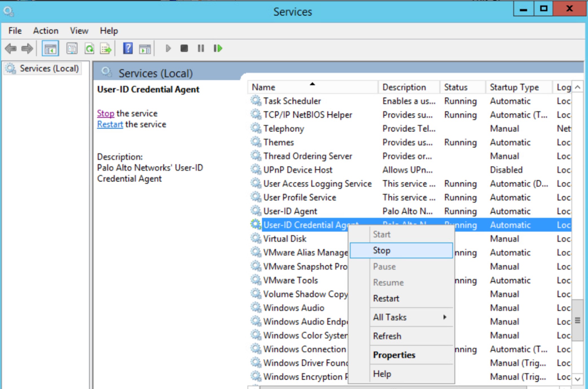This screenshot has width=588, height=389.
Task: Toggle the action pane visibility
Action: [145, 48]
